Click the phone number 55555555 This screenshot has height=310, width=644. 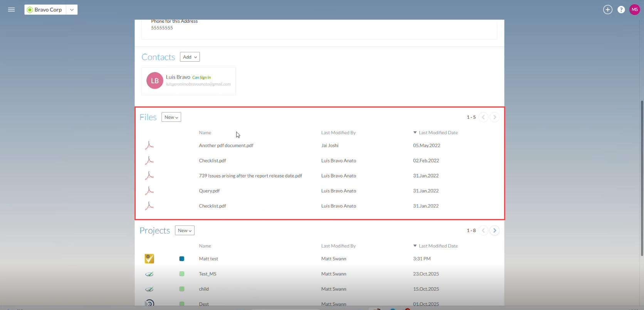click(162, 28)
